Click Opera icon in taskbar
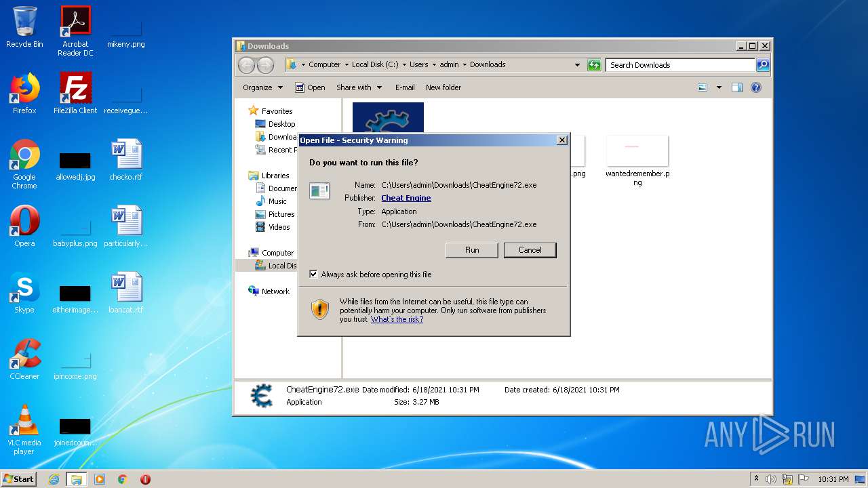Image resolution: width=868 pixels, height=488 pixels. (x=145, y=479)
